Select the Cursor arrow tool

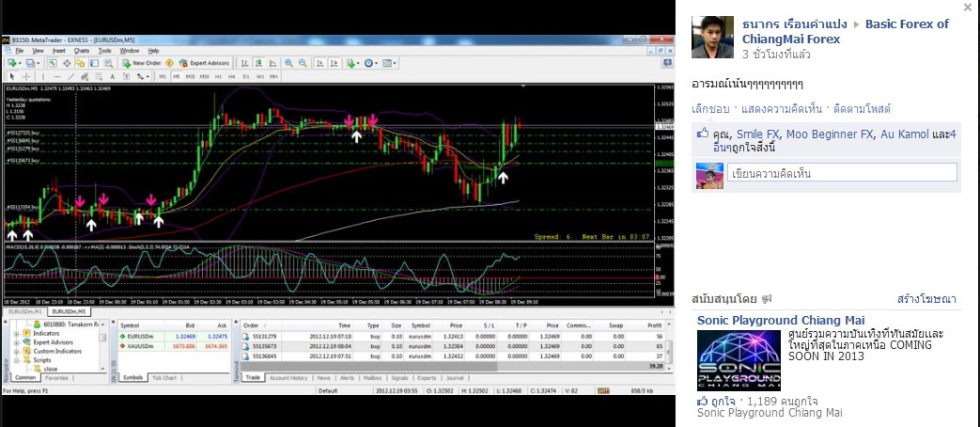[12, 76]
